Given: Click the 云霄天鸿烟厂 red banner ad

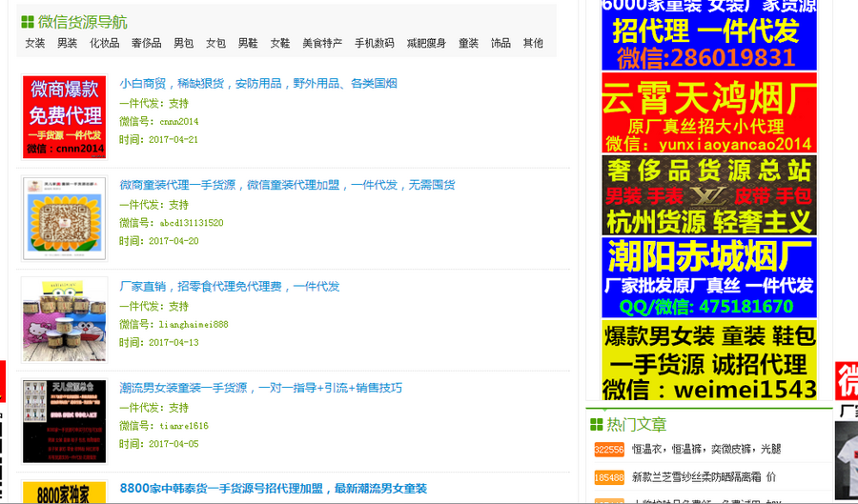Looking at the screenshot, I should pos(709,112).
